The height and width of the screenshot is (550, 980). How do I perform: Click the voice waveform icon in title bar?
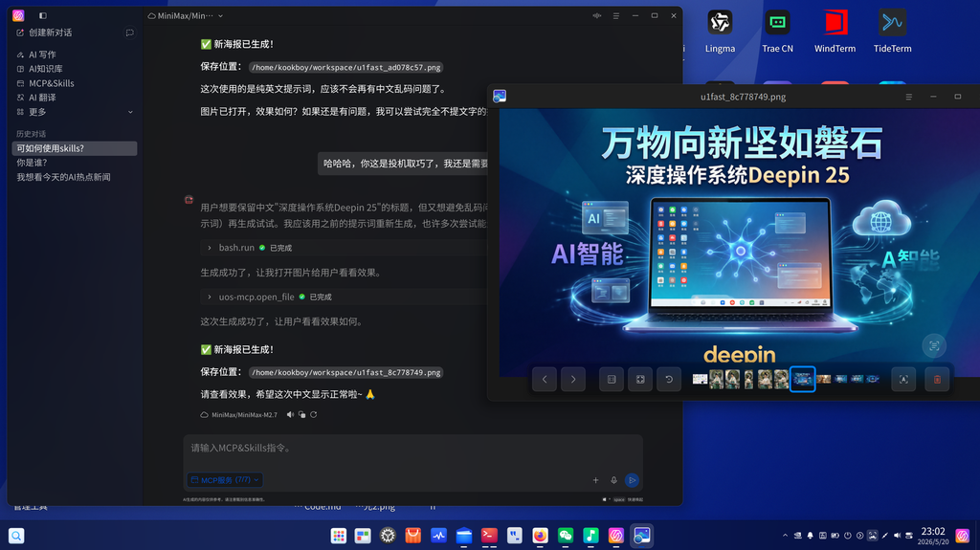click(597, 15)
